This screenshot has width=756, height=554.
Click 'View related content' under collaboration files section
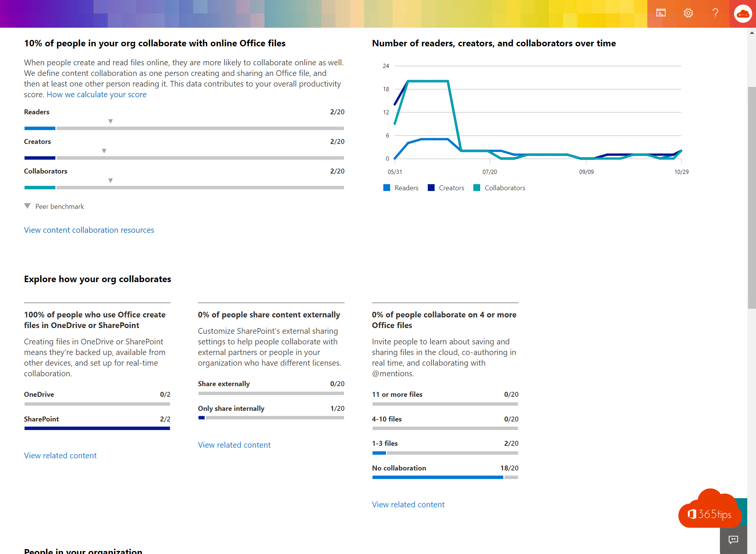tap(408, 504)
